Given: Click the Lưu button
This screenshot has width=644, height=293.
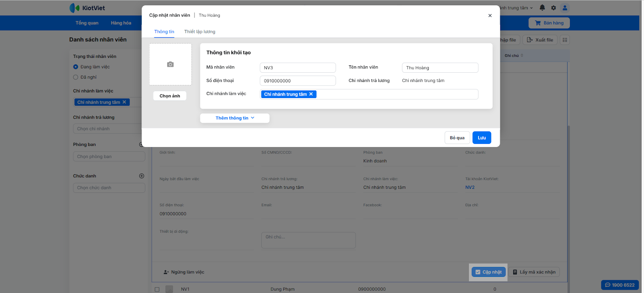Looking at the screenshot, I should [481, 138].
